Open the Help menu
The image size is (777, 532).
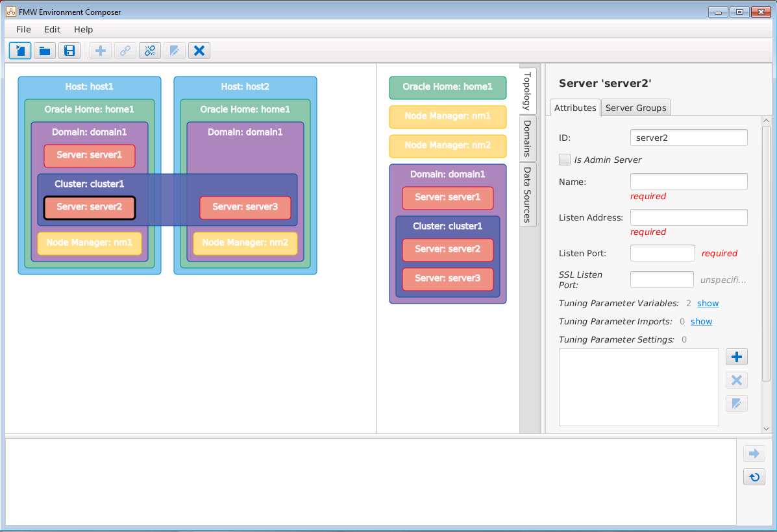[83, 29]
